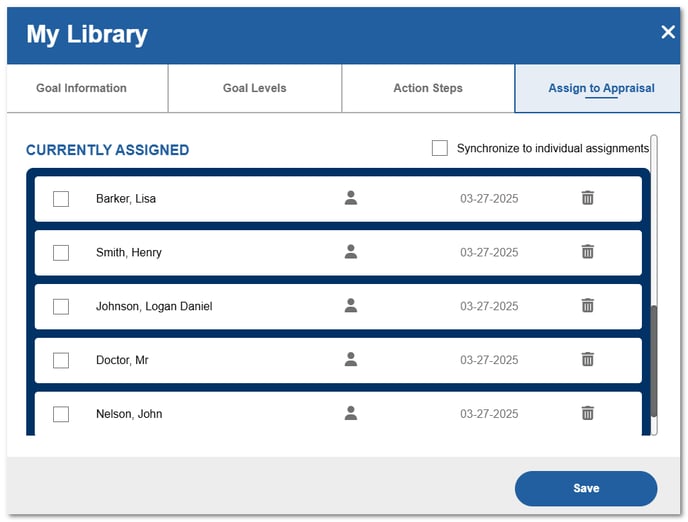The image size is (688, 522).
Task: Click date 03-27-2025 in Doctor, Mr row
Action: [489, 360]
